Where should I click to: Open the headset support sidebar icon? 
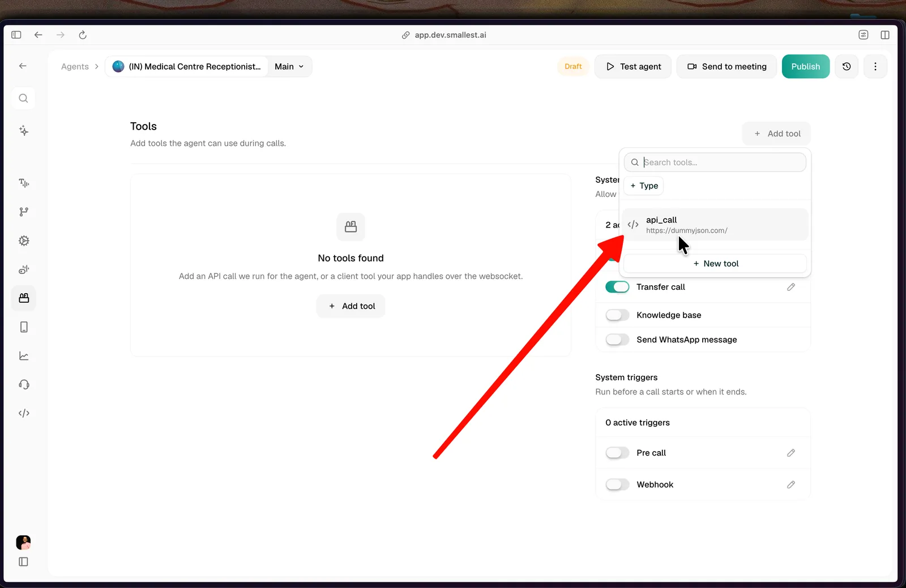[x=24, y=385]
